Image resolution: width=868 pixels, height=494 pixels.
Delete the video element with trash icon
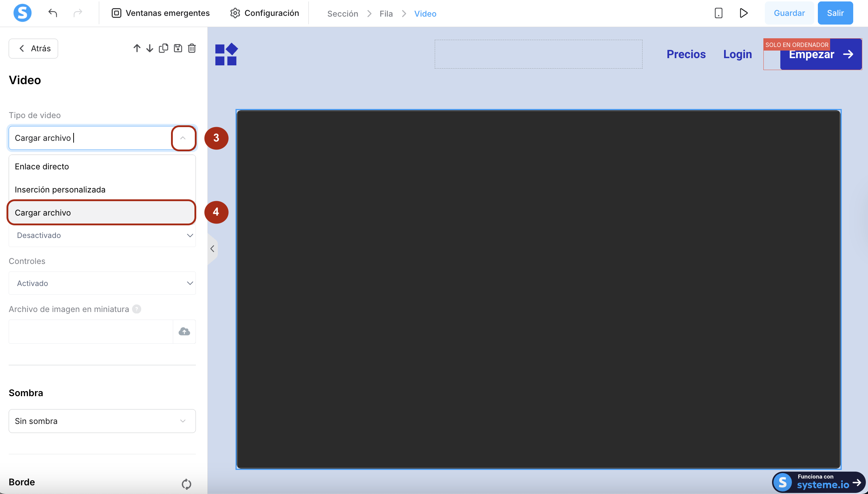point(192,48)
